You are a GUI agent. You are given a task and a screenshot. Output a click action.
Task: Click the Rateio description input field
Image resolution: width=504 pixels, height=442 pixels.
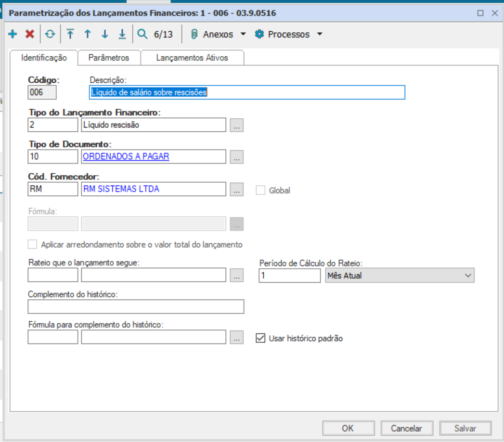[154, 275]
